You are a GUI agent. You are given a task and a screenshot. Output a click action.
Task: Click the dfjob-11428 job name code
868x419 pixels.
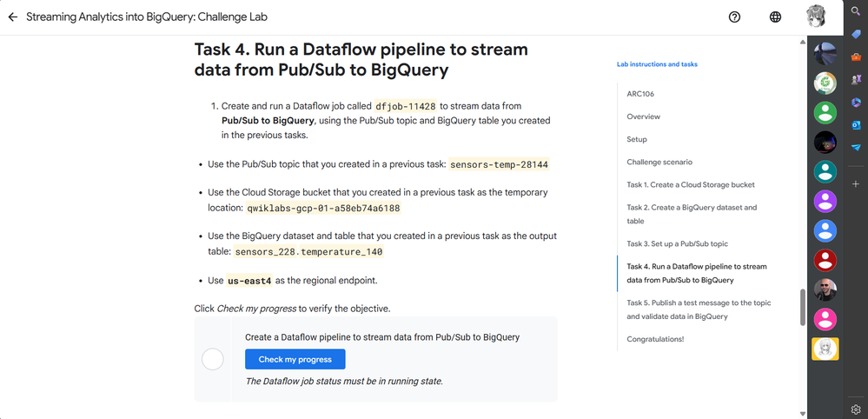406,106
